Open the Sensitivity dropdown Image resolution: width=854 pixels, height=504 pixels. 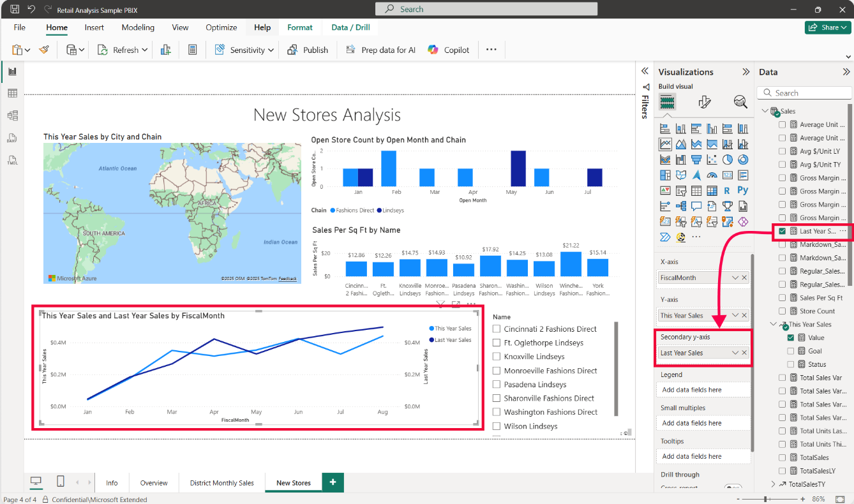pos(244,50)
